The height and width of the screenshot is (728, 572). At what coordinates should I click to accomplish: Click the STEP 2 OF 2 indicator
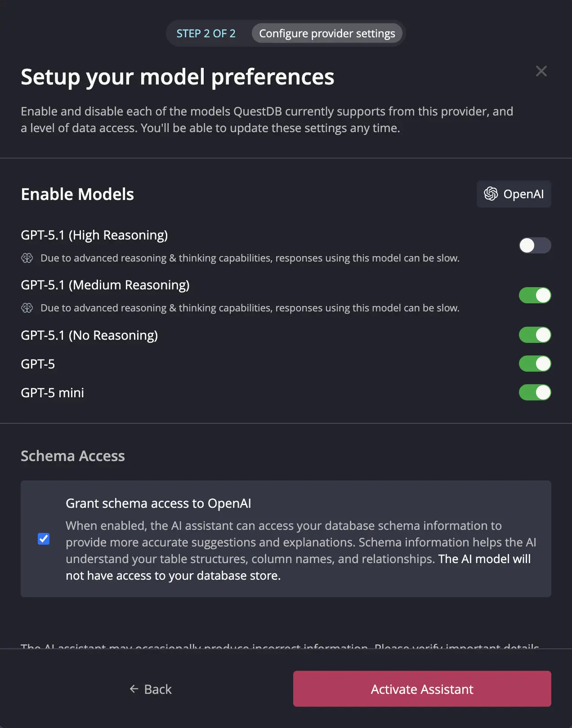pyautogui.click(x=206, y=33)
